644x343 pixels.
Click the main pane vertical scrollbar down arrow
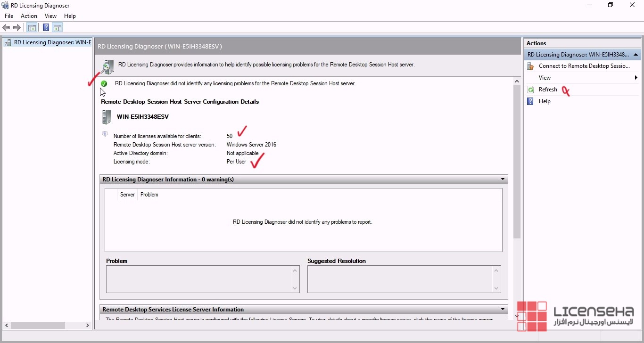[517, 316]
